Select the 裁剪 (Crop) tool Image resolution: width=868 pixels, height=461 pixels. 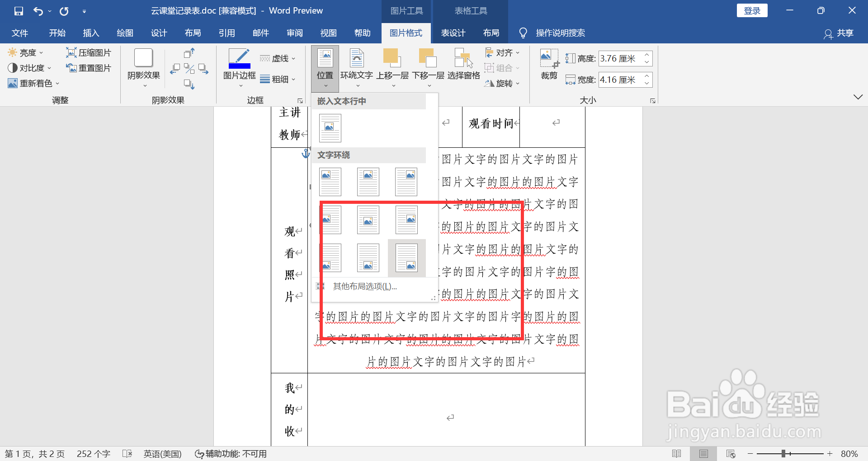coord(548,66)
